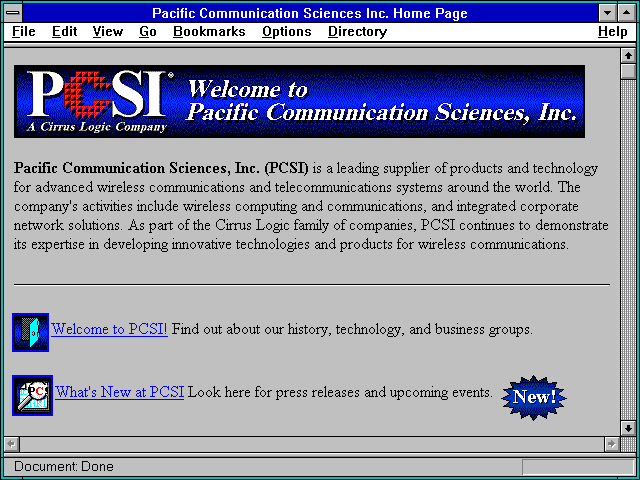Viewport: 640px width, 480px height.
Task: Click the bold 'Pacific Communication Sciences, Inc. (PCSI)' text
Action: pos(161,168)
